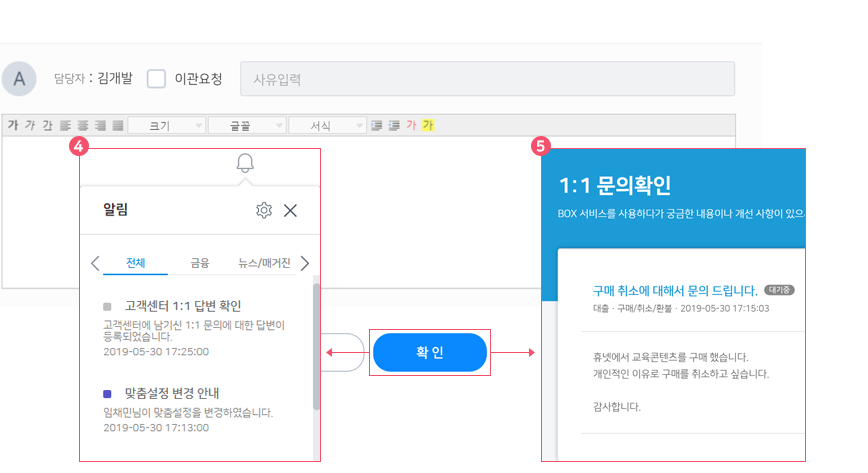The width and height of the screenshot is (868, 473).
Task: Open 맞춤설정 변경 안내 notification
Action: point(172,393)
